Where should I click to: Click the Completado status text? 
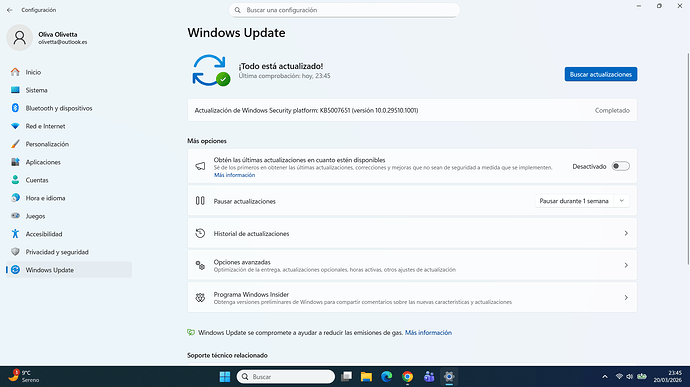tap(612, 110)
